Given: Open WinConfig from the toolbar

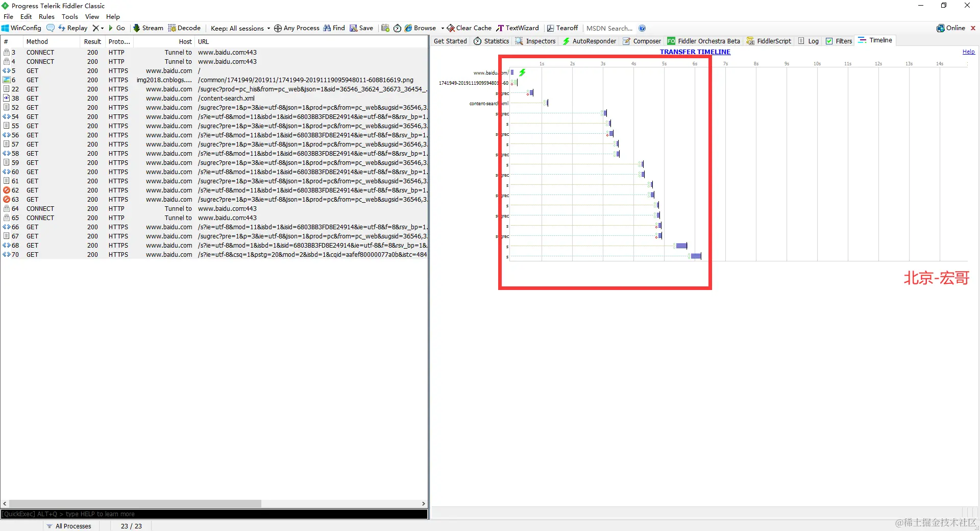Looking at the screenshot, I should (x=21, y=28).
